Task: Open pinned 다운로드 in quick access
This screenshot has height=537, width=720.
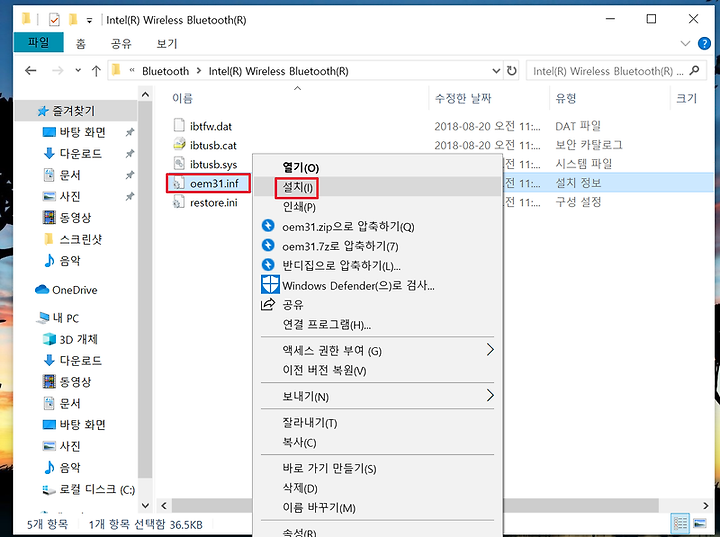Action: point(72,153)
